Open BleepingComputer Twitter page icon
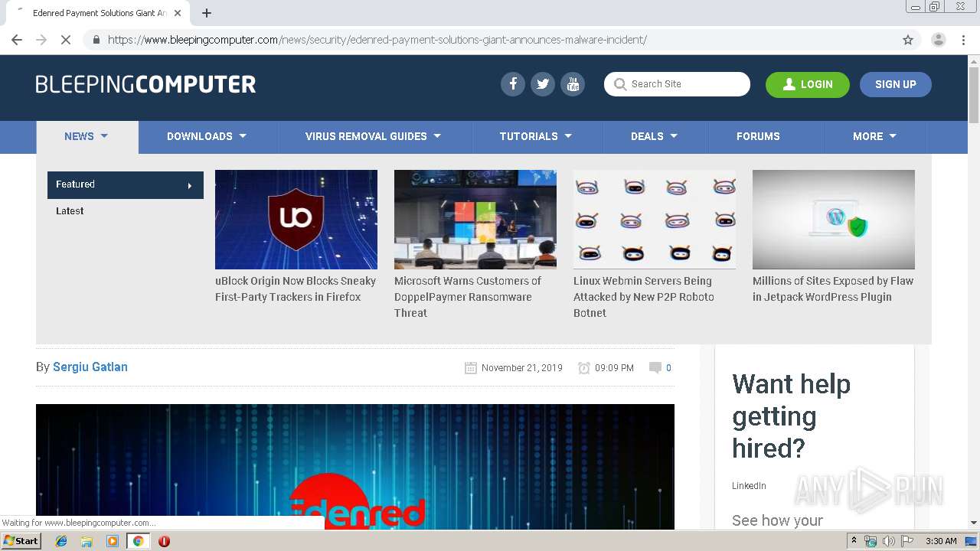Viewport: 980px width, 551px height. [x=543, y=84]
